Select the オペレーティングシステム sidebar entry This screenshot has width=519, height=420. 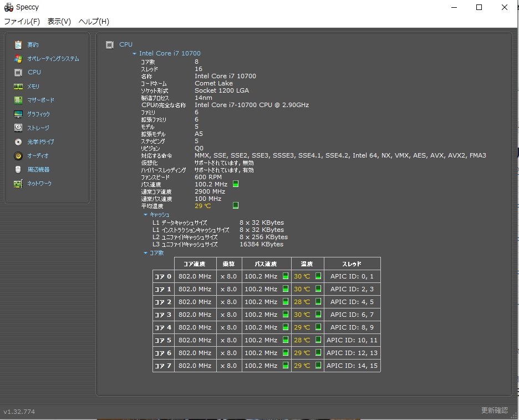[18, 58]
